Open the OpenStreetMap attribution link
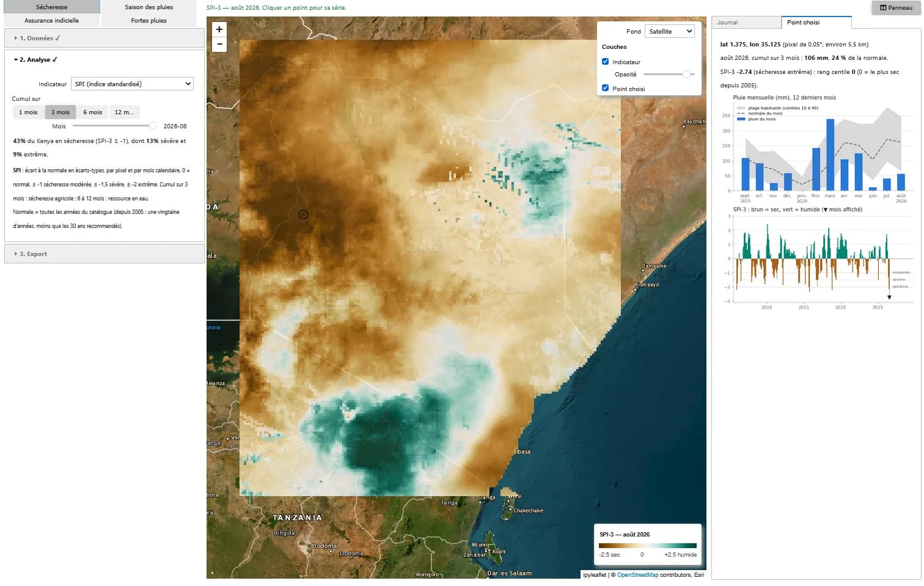This screenshot has height=586, width=924. coord(637,575)
